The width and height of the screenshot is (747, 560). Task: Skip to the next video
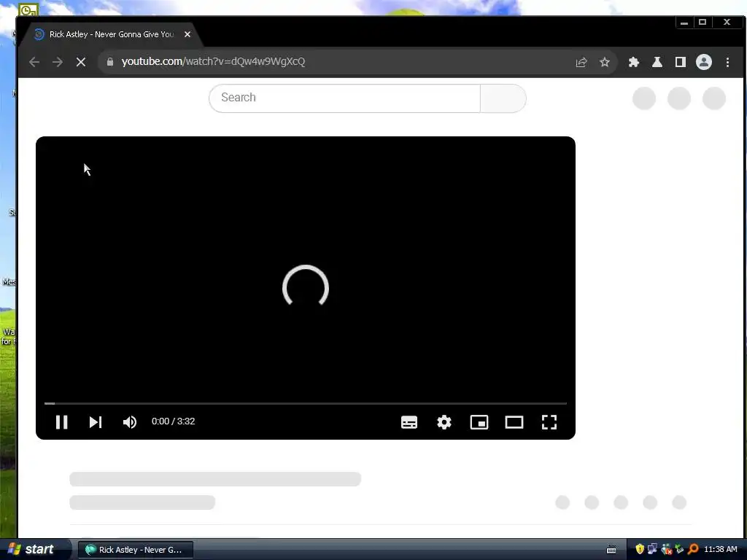(x=96, y=422)
